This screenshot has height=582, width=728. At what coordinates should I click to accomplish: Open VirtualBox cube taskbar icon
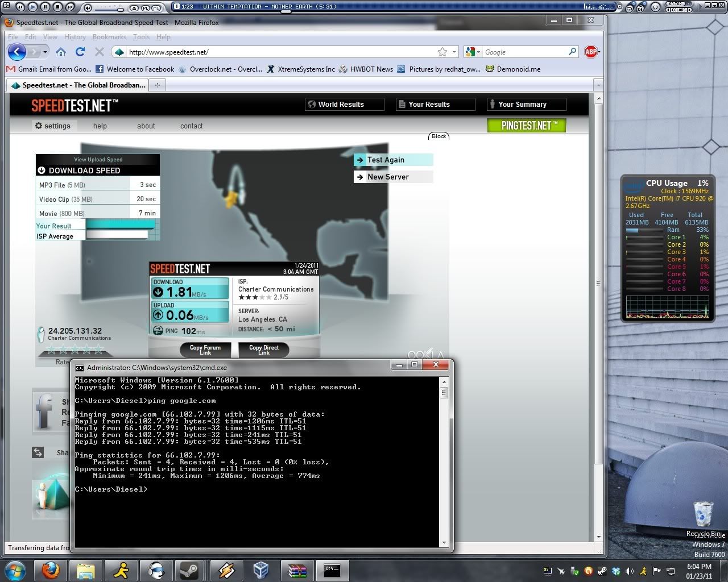[x=261, y=570]
